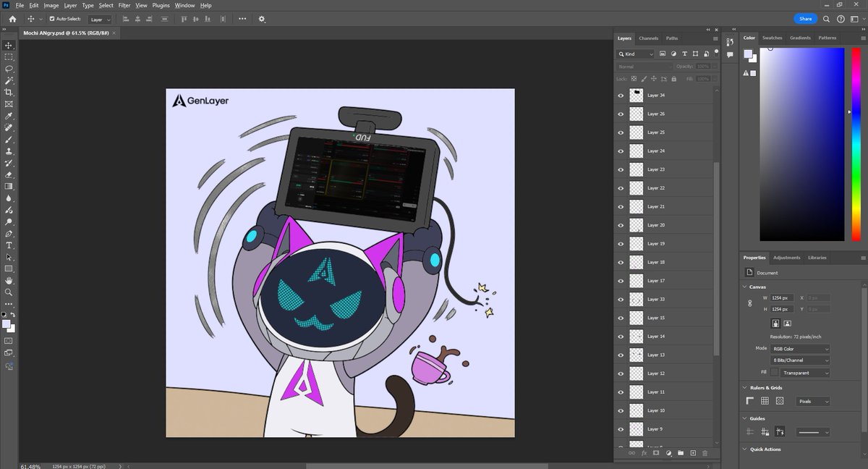
Task: Select the Eraser tool
Action: (x=9, y=174)
